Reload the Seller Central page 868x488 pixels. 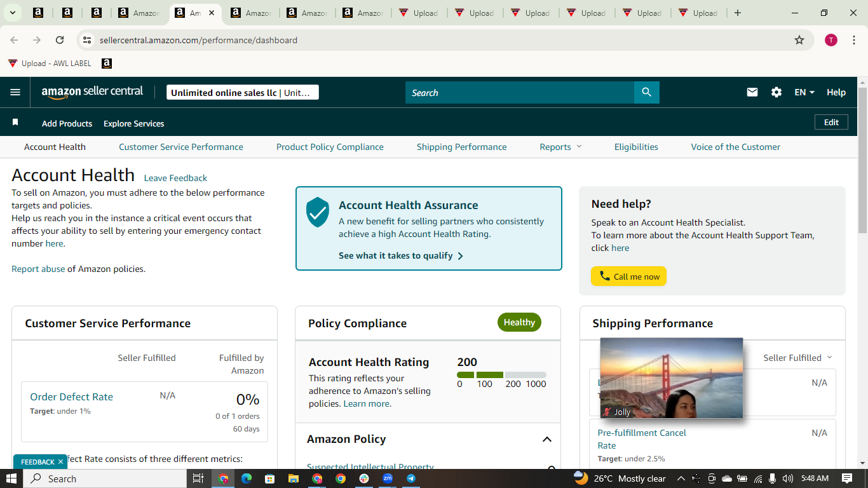(x=60, y=40)
